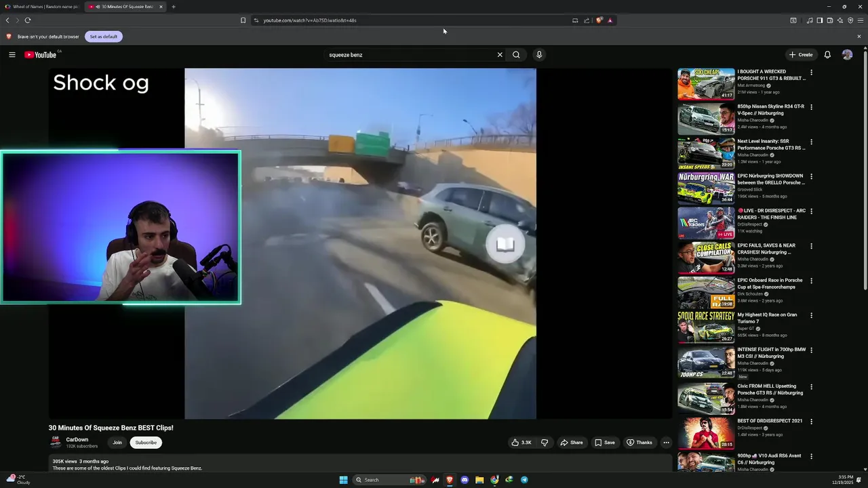Open 900hp V10 Audi RS6 Avant title
Screen dimensions: 868x488
(769, 459)
